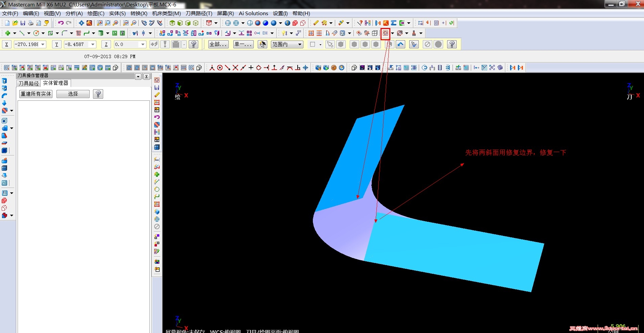
Task: Redo the undone action
Action: [x=69, y=23]
